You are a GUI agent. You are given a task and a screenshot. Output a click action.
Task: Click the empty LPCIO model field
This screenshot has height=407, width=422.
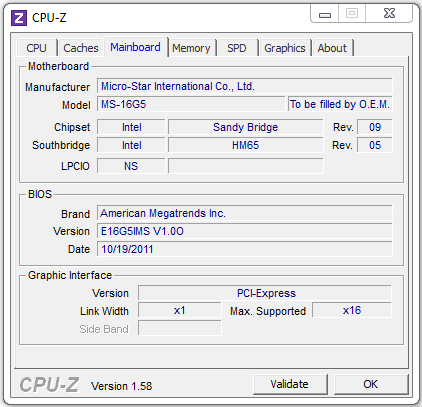point(246,166)
